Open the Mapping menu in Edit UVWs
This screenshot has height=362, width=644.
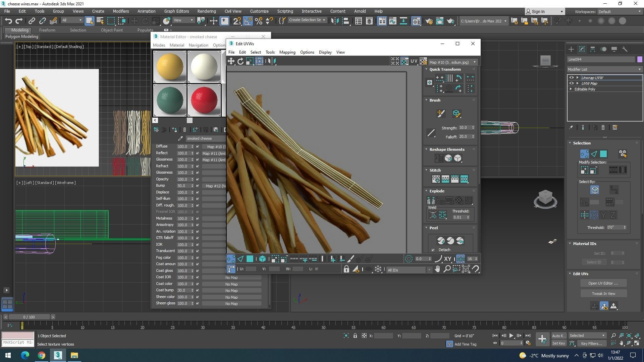pyautogui.click(x=287, y=52)
